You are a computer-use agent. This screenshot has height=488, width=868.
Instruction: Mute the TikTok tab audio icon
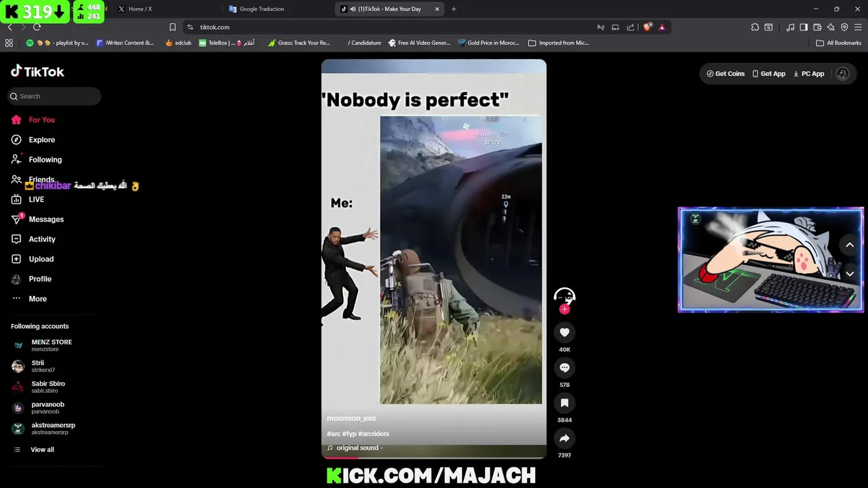(x=353, y=9)
